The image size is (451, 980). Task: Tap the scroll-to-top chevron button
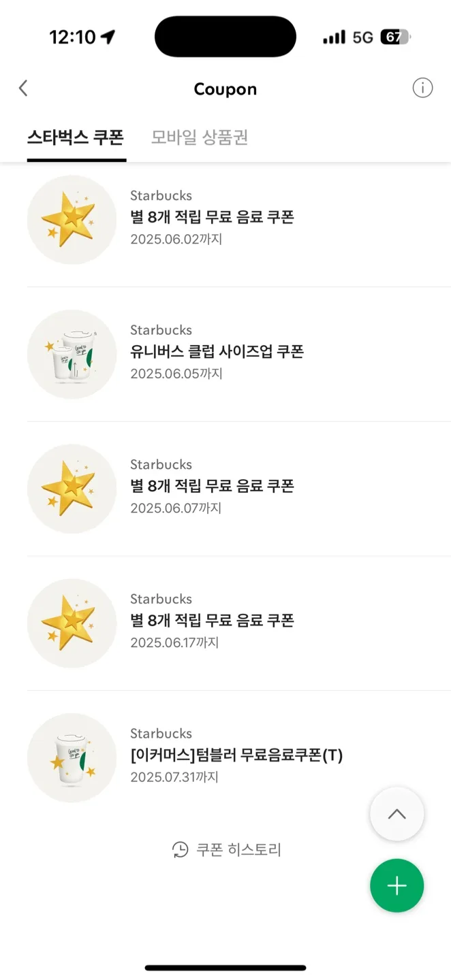(x=396, y=814)
